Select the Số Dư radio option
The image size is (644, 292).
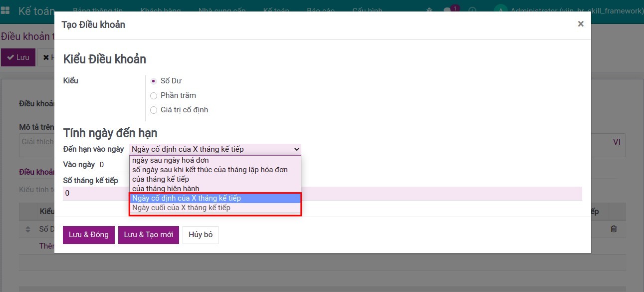(x=154, y=81)
